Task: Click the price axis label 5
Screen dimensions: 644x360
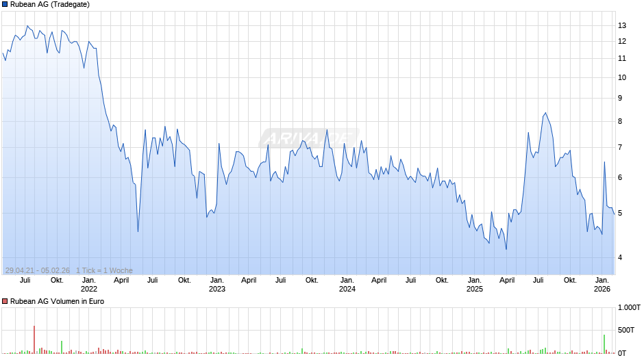Action: coord(620,213)
